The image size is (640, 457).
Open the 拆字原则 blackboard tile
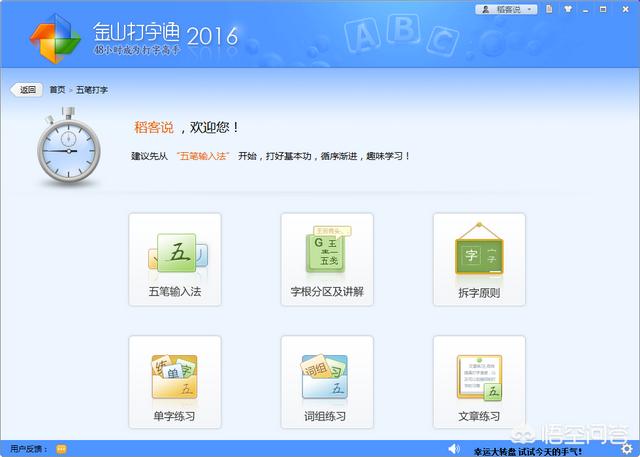click(479, 259)
